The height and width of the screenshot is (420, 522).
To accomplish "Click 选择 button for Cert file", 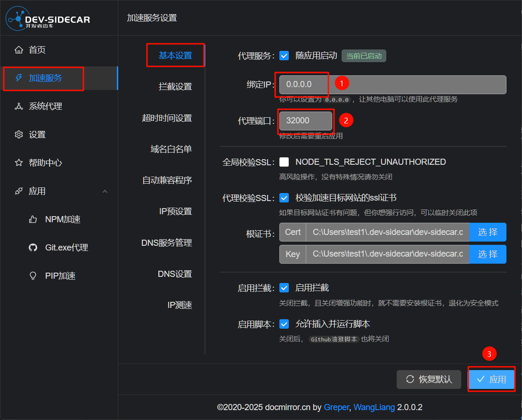I will click(488, 232).
